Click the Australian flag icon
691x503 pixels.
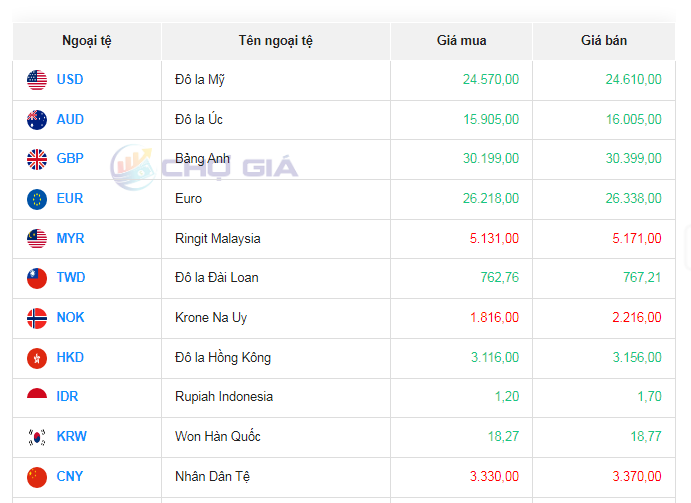coord(37,120)
